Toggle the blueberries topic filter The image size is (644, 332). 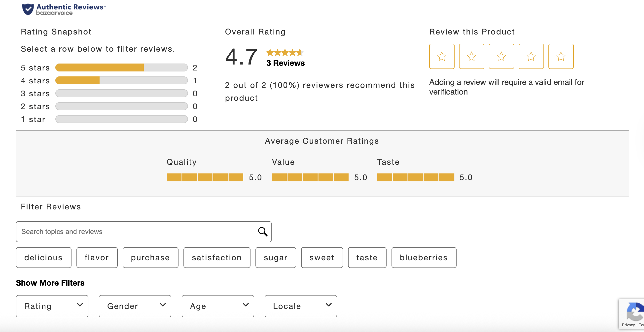[424, 258]
